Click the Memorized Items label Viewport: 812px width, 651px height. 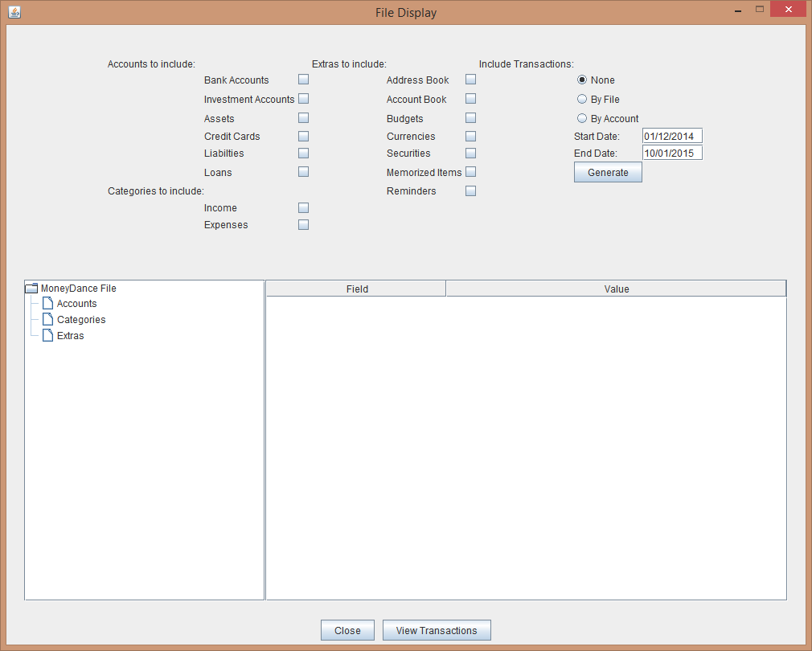pyautogui.click(x=424, y=172)
